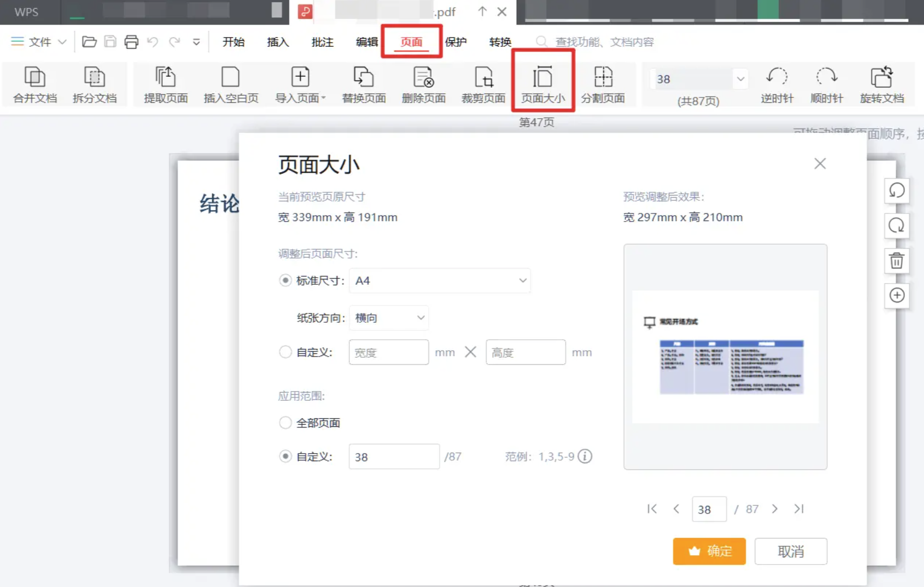The image size is (924, 587).
Task: Open the 保护 tab
Action: pos(456,42)
